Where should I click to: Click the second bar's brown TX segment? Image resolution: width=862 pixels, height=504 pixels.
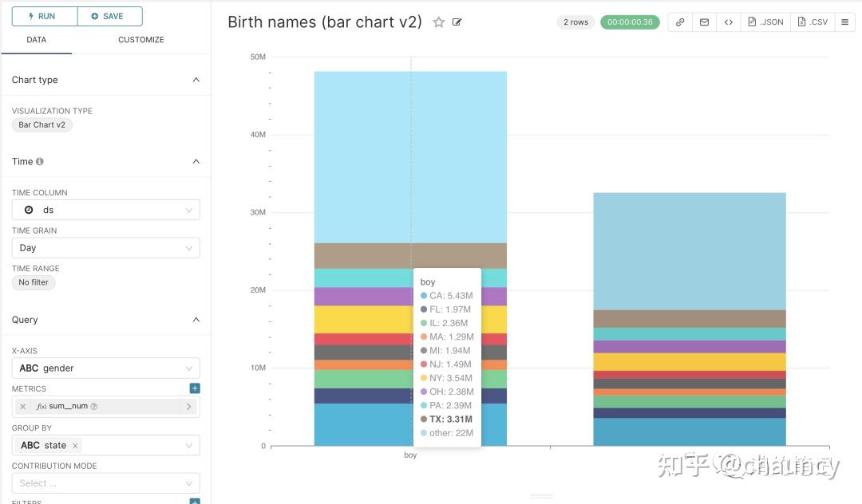[690, 319]
